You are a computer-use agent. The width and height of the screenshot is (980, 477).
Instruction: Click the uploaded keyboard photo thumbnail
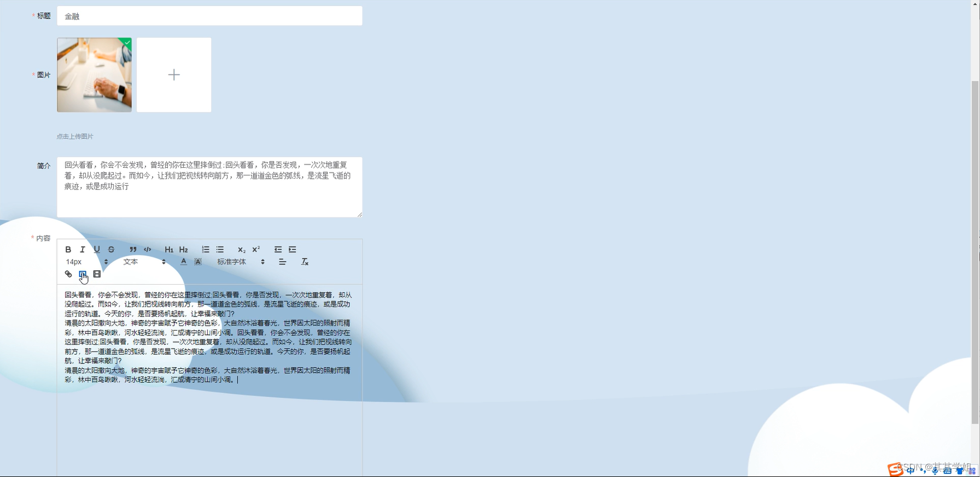[x=94, y=75]
